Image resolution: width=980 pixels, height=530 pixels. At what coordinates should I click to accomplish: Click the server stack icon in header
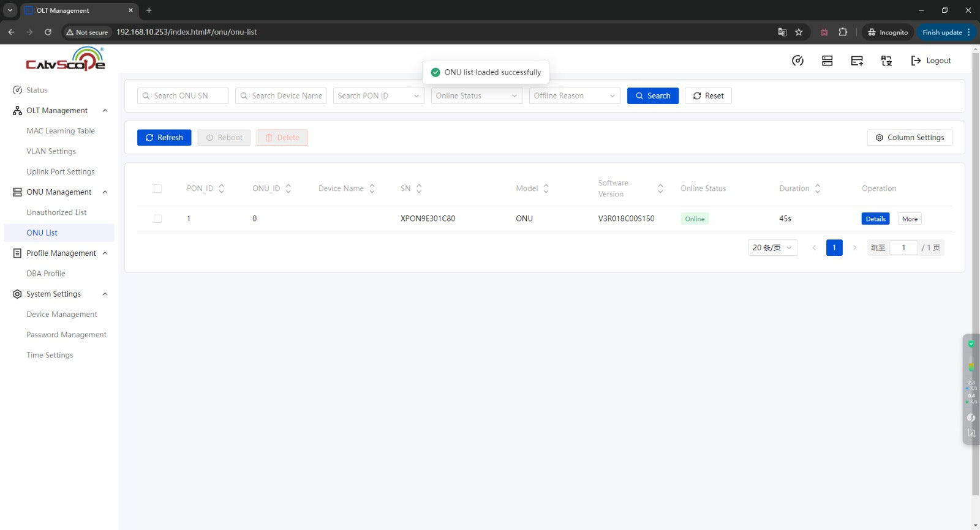[x=827, y=61]
